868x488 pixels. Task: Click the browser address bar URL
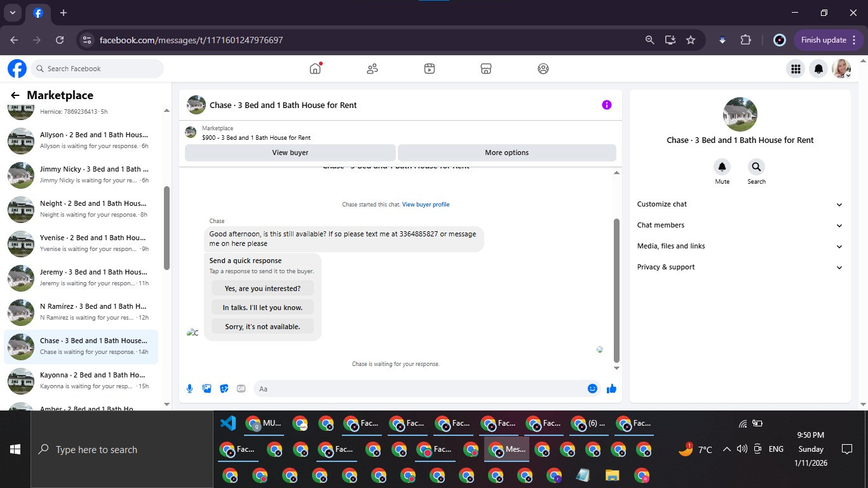(x=191, y=40)
